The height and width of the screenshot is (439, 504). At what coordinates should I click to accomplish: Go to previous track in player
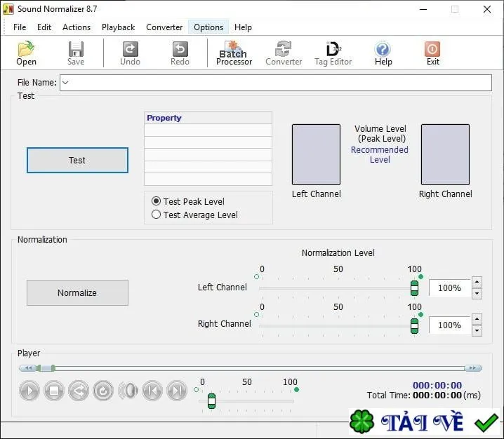coord(152,391)
